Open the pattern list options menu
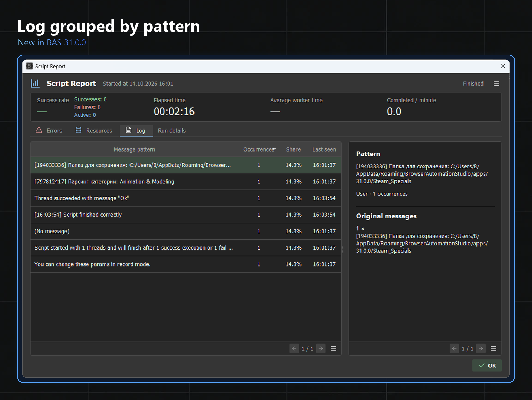 click(333, 349)
